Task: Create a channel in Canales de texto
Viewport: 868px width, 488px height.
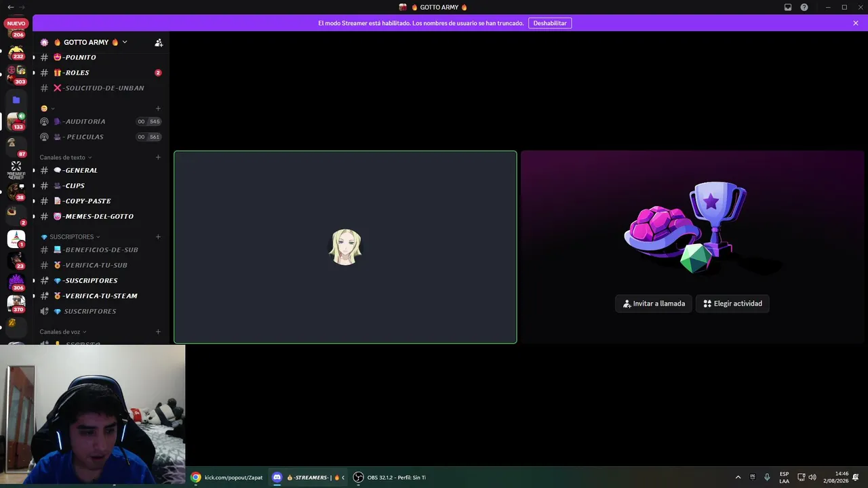Action: click(x=158, y=157)
